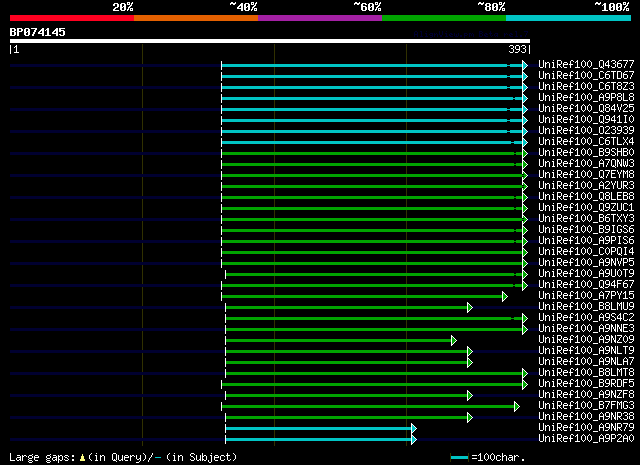Select hit label UniRef100_B9RDF5
Screen dimensions: 640x465
click(586, 384)
